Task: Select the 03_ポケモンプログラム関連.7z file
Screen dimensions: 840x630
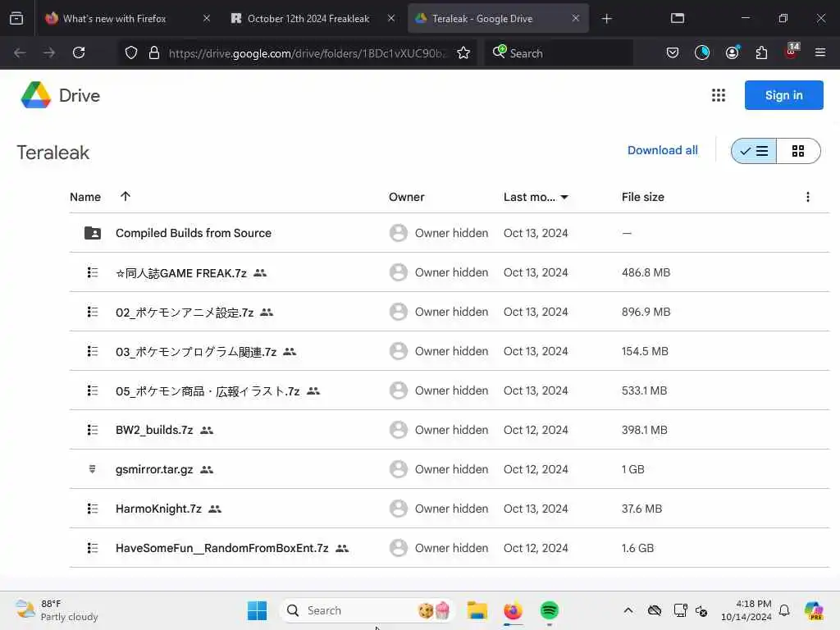Action: click(x=196, y=351)
